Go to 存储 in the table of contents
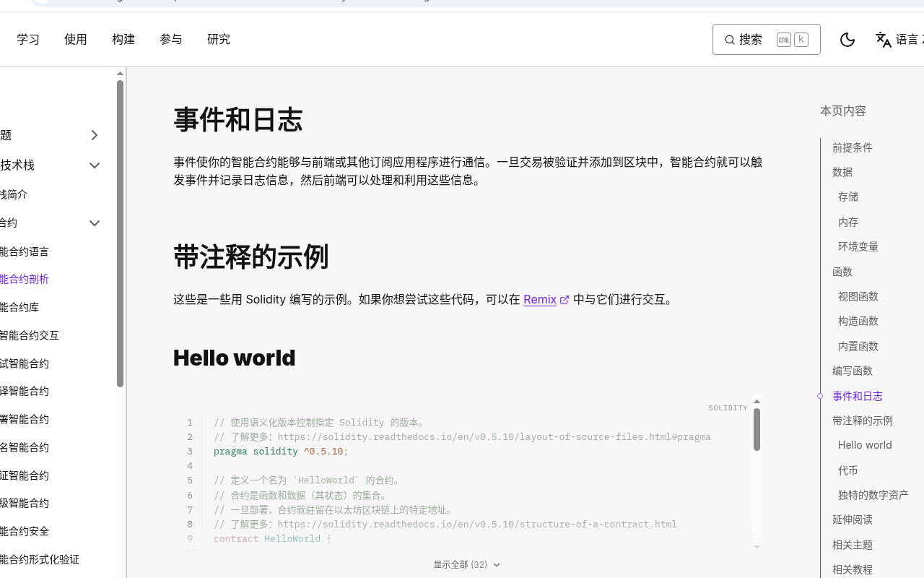Image resolution: width=924 pixels, height=578 pixels. [848, 197]
